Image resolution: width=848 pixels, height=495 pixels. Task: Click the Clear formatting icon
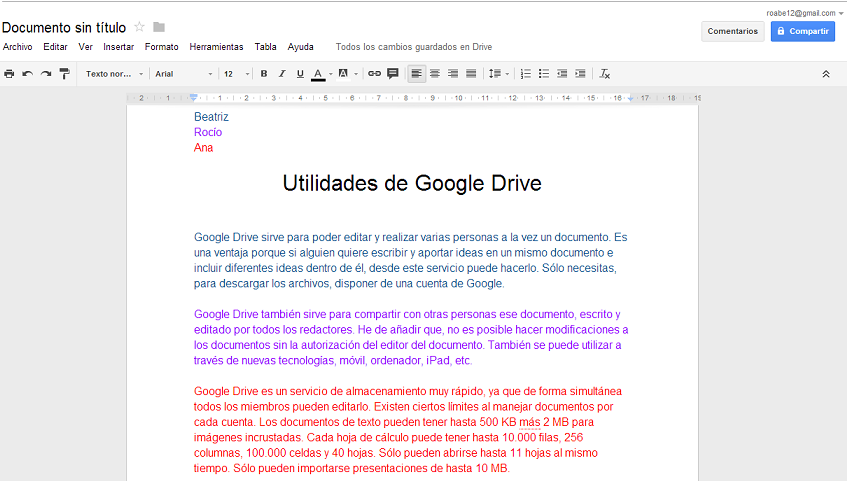coord(604,74)
